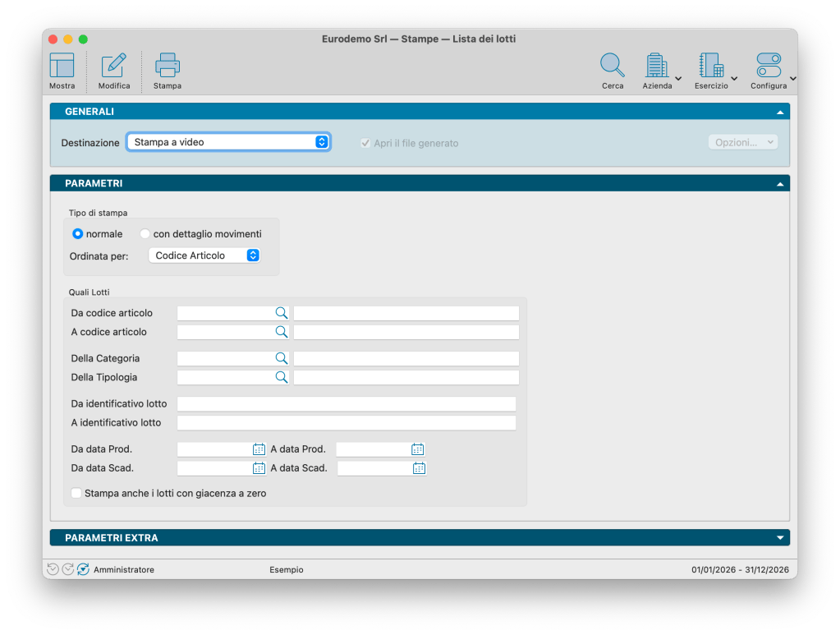
Task: Click A codice articolo description field
Action: 406,332
